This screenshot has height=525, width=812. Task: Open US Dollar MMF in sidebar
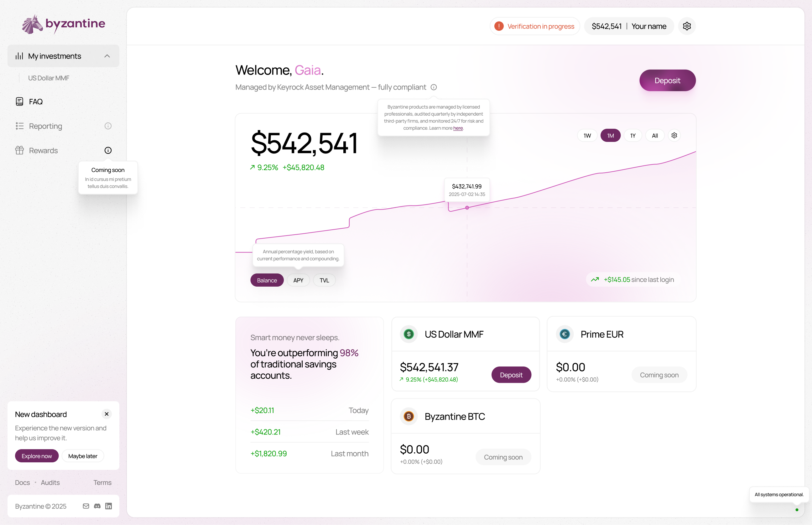tap(49, 78)
